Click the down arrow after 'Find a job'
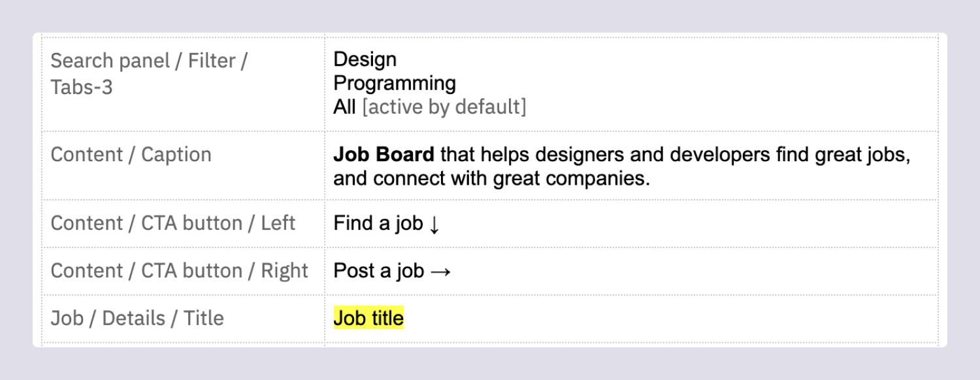 coord(434,225)
